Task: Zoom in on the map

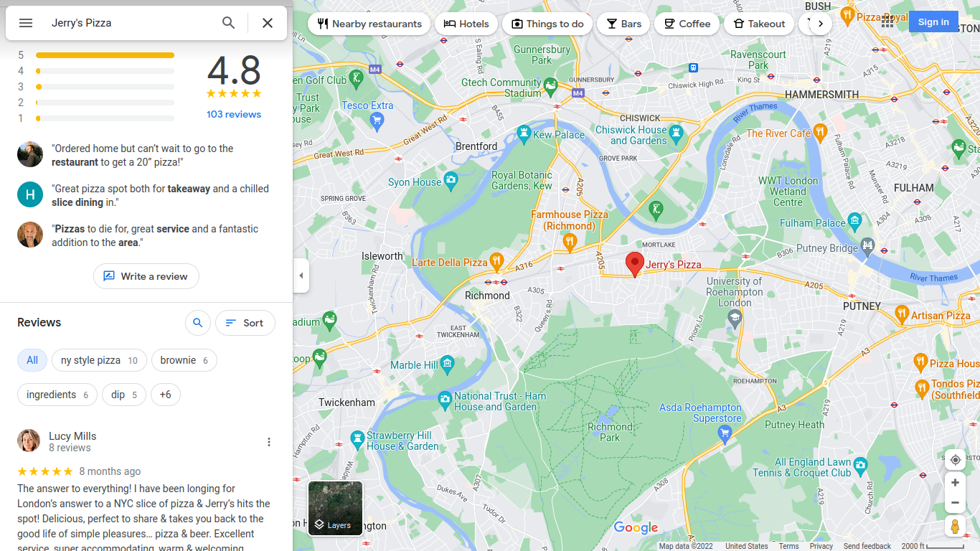Action: click(x=955, y=483)
